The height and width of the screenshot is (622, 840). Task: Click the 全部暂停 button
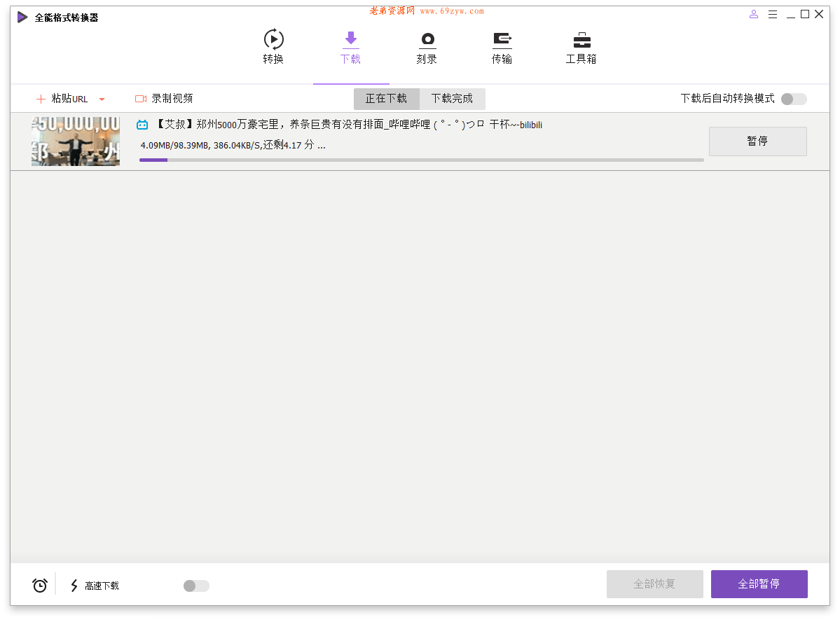[x=759, y=584]
